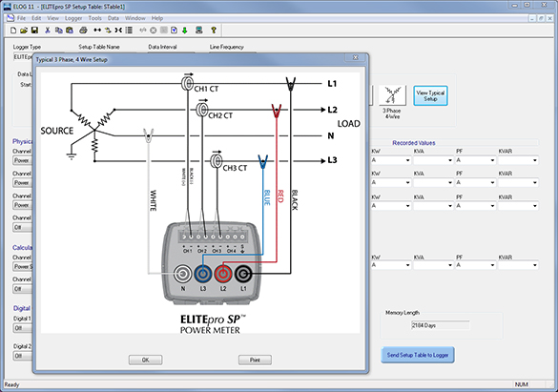Click OK in the Typical Setup dialog
This screenshot has width=558, height=392.
tap(145, 360)
